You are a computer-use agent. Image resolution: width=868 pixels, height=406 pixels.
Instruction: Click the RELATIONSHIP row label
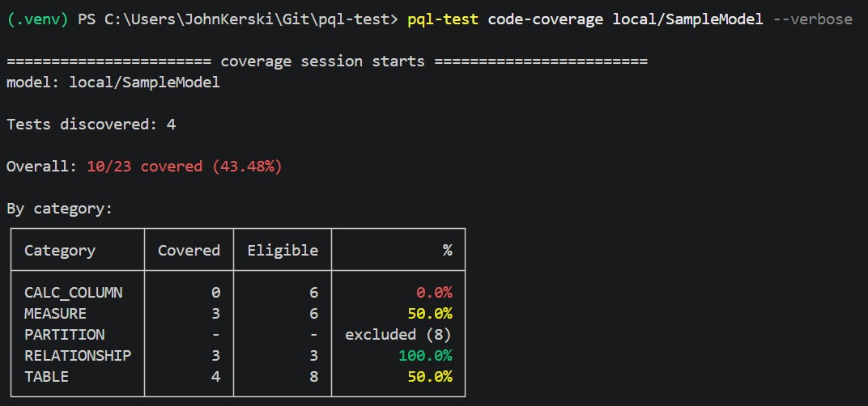pos(78,355)
